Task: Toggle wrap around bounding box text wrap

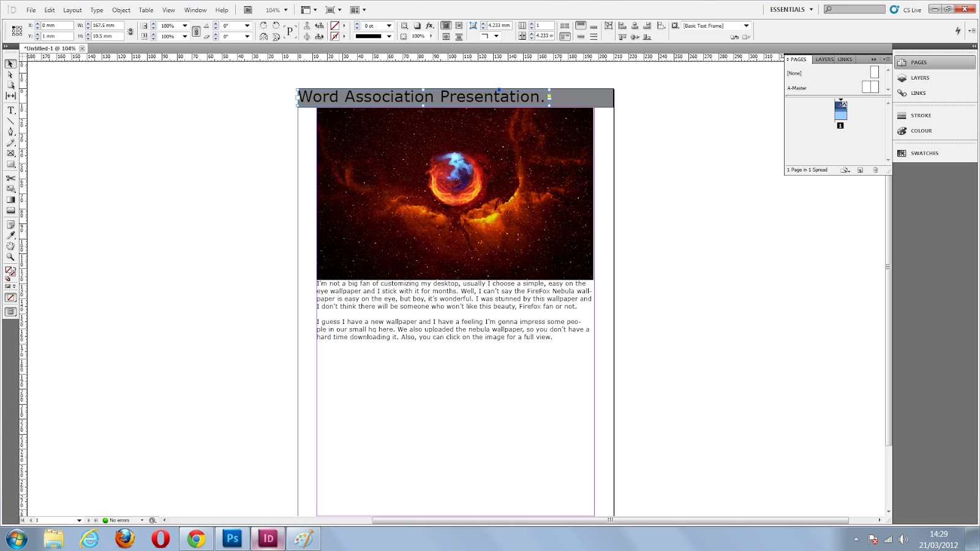Action: [459, 25]
